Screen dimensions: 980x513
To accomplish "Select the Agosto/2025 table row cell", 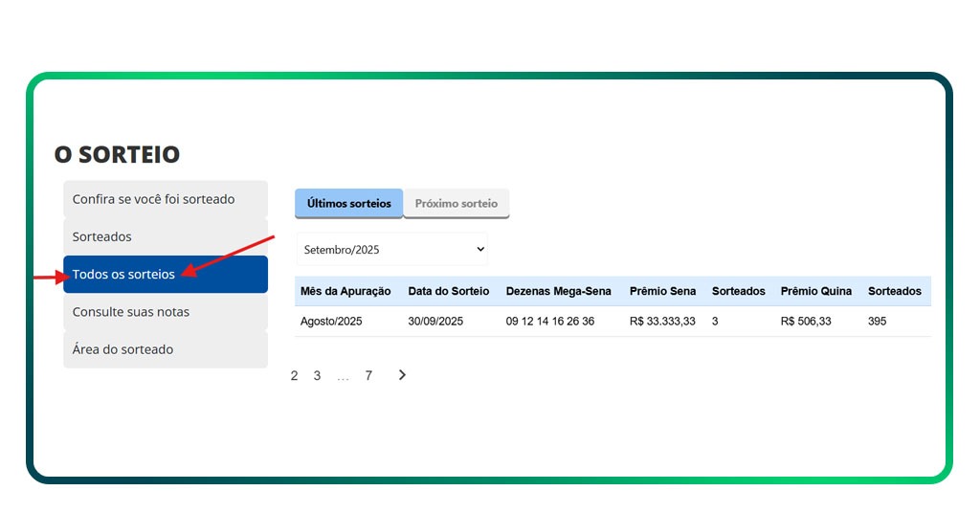I will click(x=331, y=322).
